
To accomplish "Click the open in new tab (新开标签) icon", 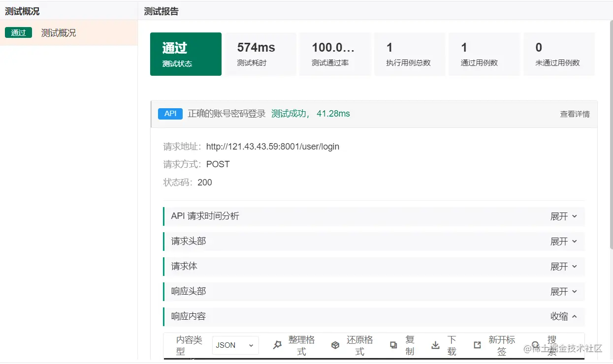I will pyautogui.click(x=477, y=345).
